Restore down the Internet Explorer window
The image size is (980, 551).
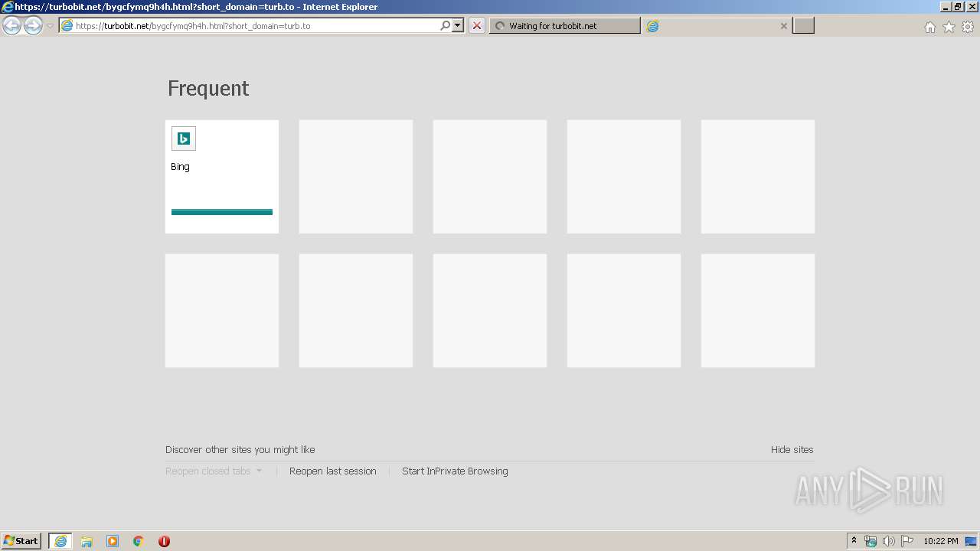[x=958, y=6]
